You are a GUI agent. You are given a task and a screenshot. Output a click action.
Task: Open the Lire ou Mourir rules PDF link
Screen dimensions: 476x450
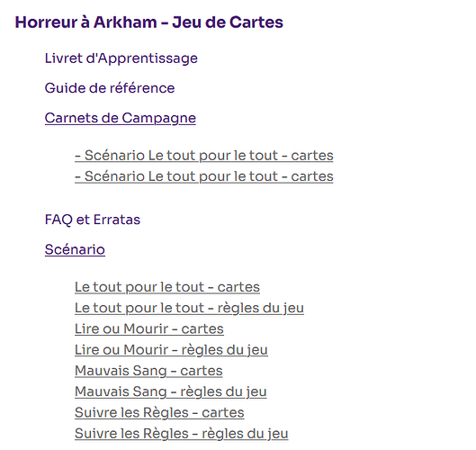click(x=171, y=350)
